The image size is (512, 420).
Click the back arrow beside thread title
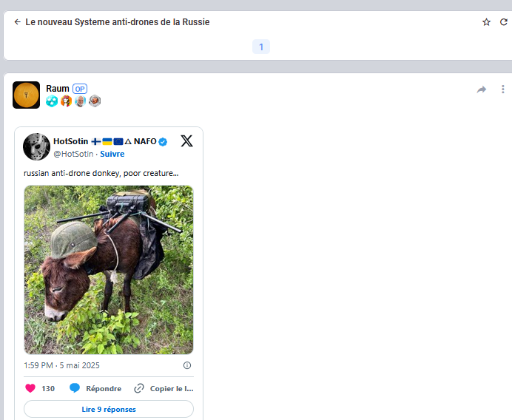tap(17, 22)
